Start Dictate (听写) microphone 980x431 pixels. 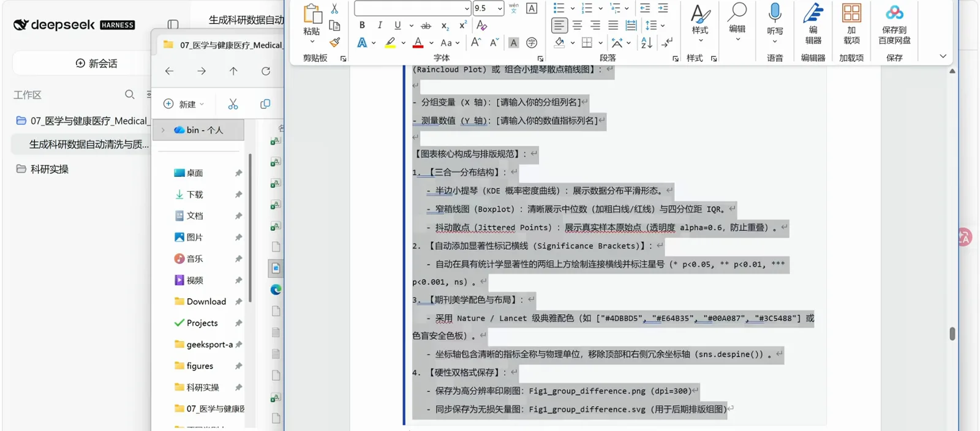(x=775, y=23)
